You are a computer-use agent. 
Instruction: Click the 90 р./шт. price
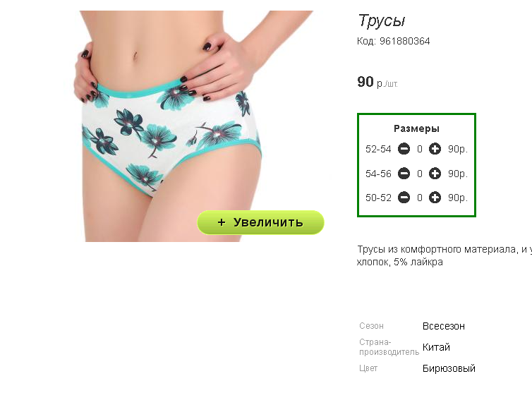coord(377,82)
